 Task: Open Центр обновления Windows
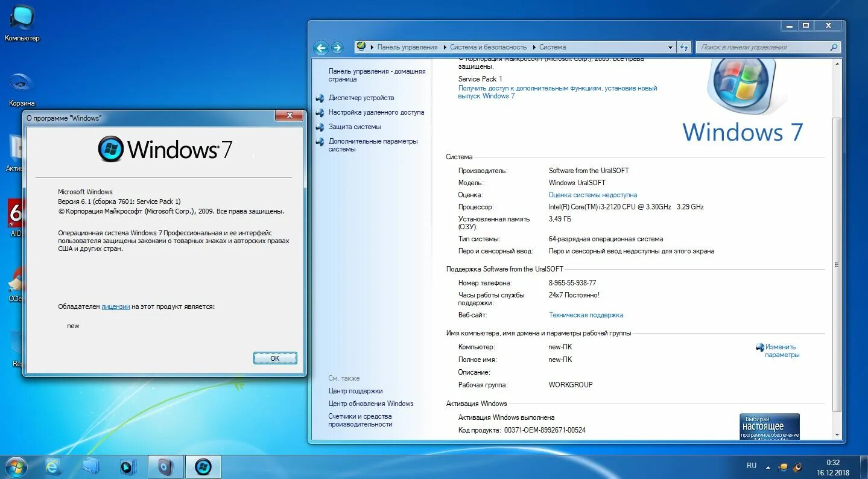coord(371,404)
